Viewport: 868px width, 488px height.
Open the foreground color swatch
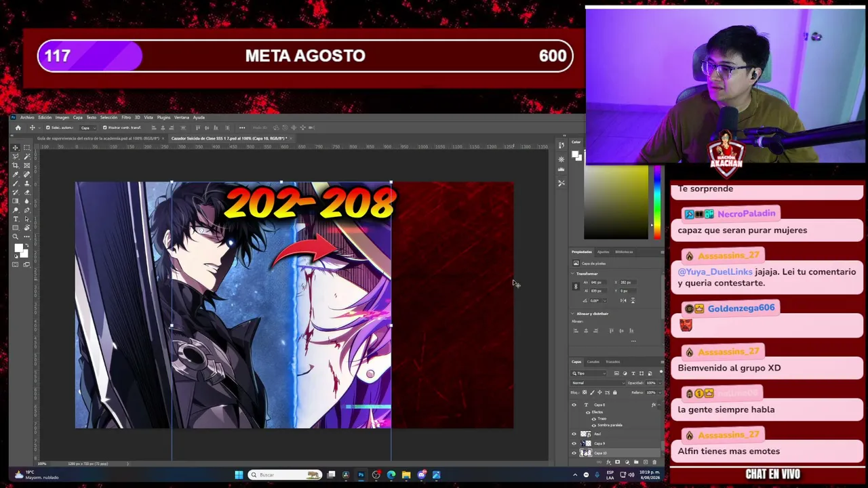pos(19,249)
